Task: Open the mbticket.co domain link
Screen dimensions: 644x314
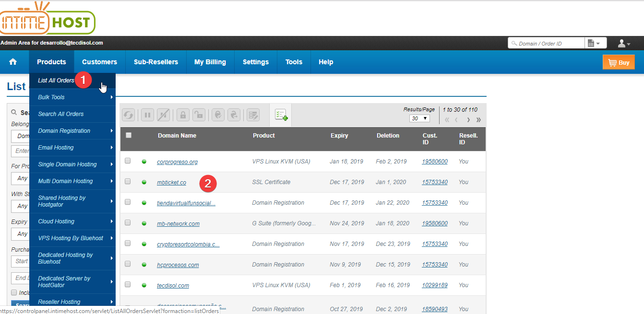Action: tap(171, 183)
